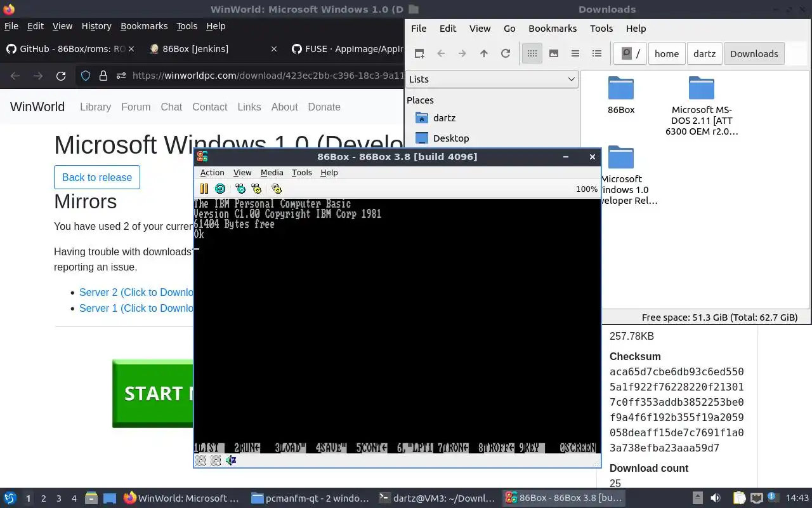Click the WinWorld site logo link
Viewport: 812px width, 508px height.
click(37, 107)
